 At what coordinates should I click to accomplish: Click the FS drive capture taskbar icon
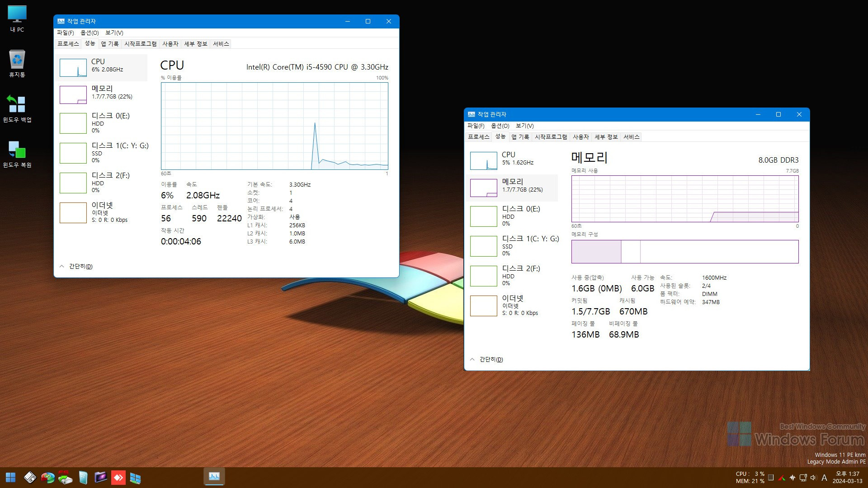coord(65,478)
